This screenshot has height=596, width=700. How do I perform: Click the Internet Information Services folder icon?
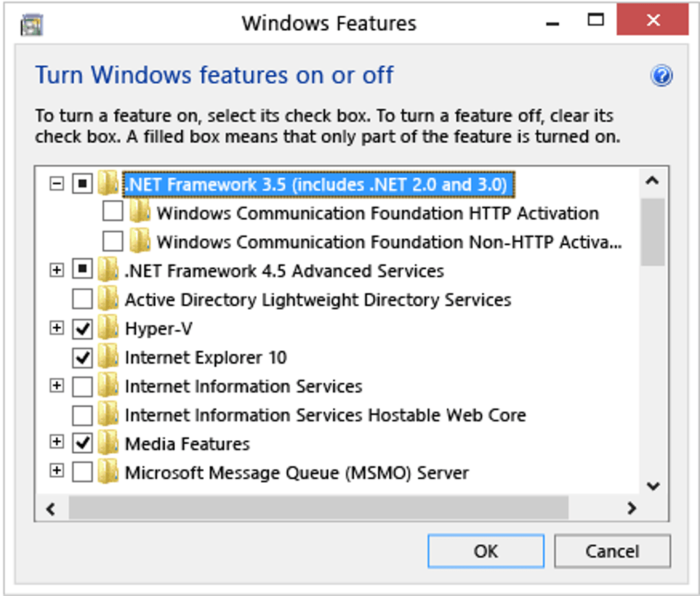click(x=108, y=387)
